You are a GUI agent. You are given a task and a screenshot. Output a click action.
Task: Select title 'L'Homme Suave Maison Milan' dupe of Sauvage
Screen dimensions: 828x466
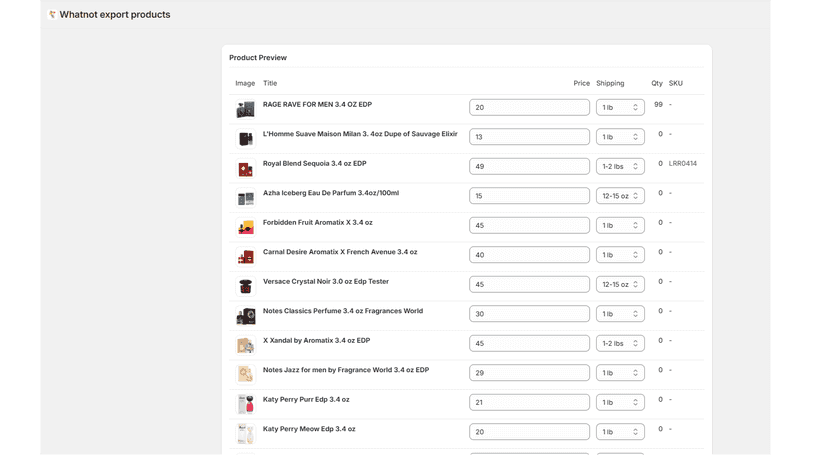360,134
